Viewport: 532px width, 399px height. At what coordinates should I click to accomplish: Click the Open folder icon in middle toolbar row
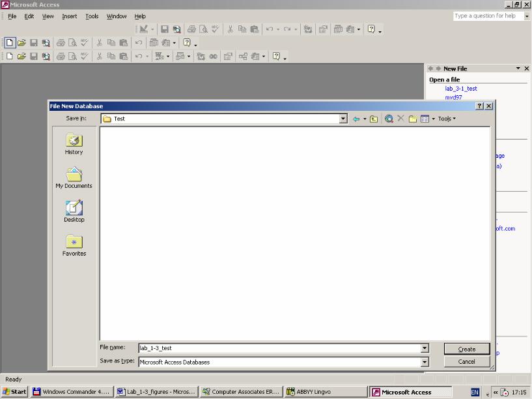coord(21,43)
